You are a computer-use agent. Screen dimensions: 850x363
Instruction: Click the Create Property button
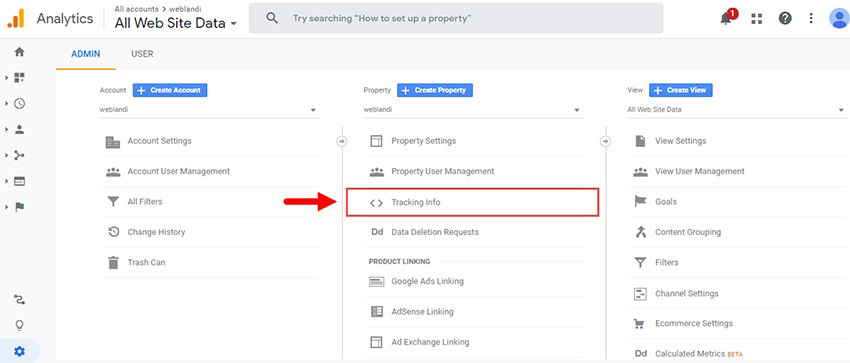[435, 90]
